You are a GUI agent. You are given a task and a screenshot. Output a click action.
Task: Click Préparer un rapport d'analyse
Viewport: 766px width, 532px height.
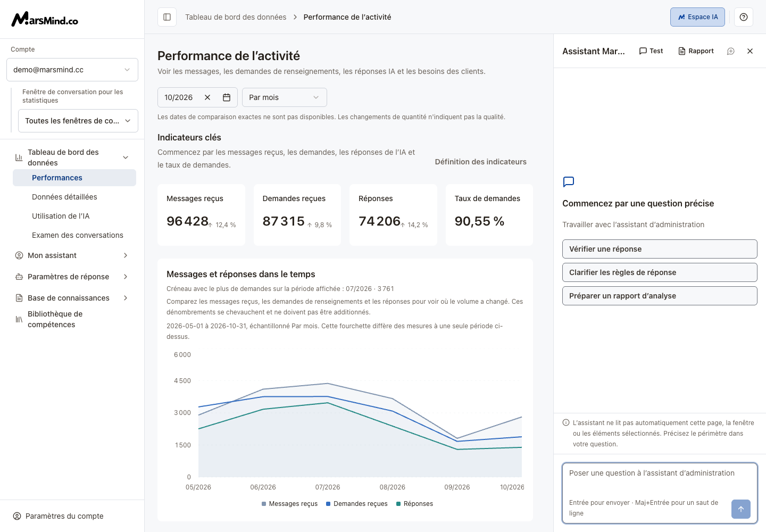660,296
